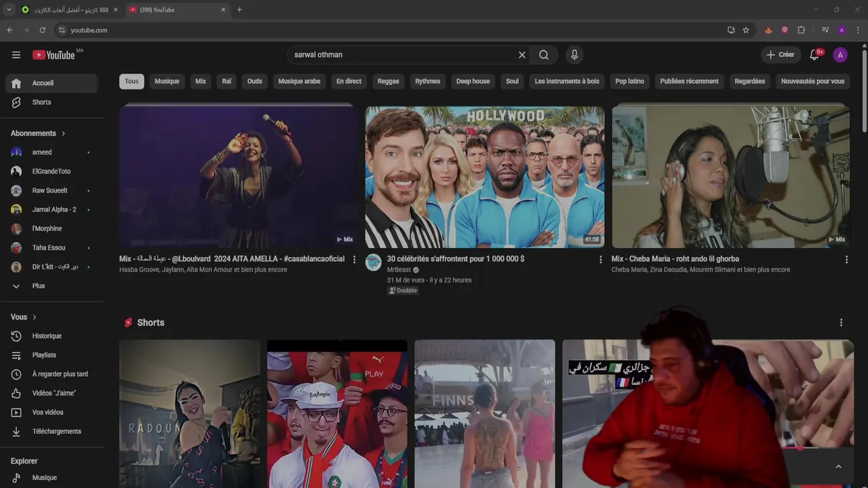Select the Reggae filter chip
The width and height of the screenshot is (868, 488).
pos(388,81)
